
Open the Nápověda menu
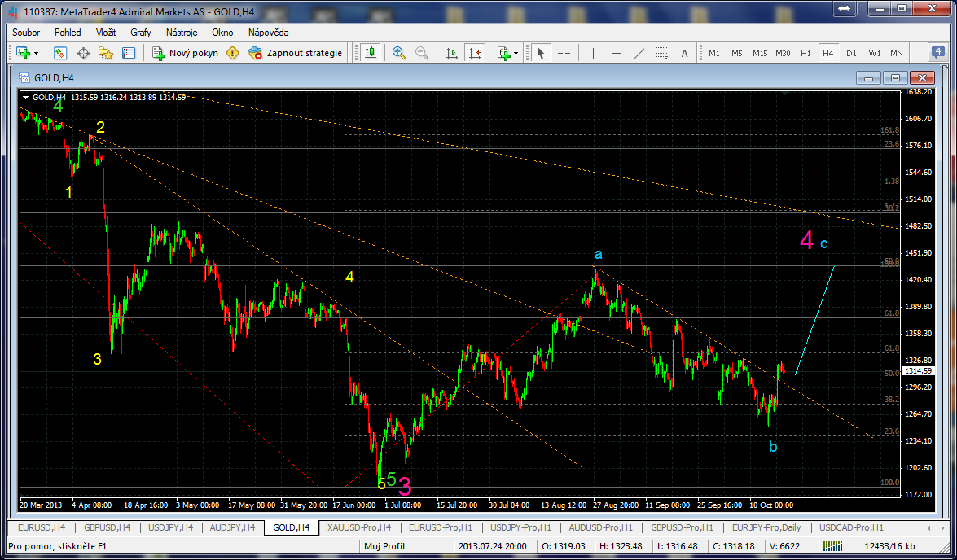click(x=269, y=33)
